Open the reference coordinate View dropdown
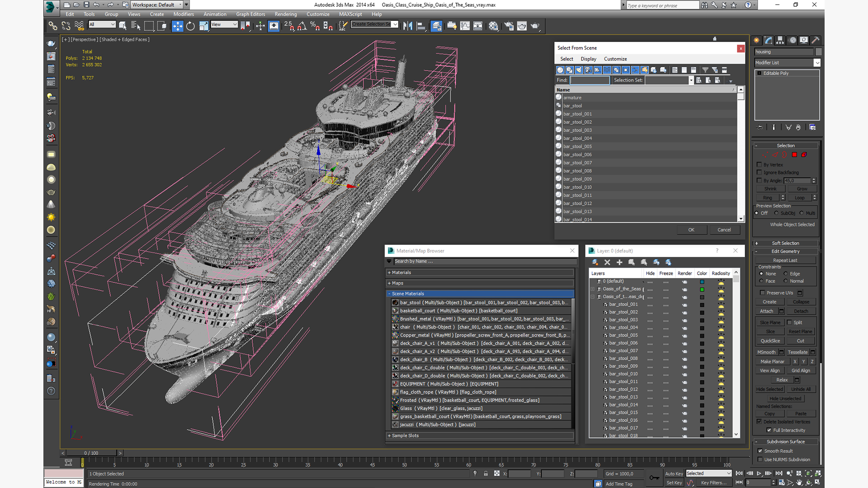 coord(224,24)
